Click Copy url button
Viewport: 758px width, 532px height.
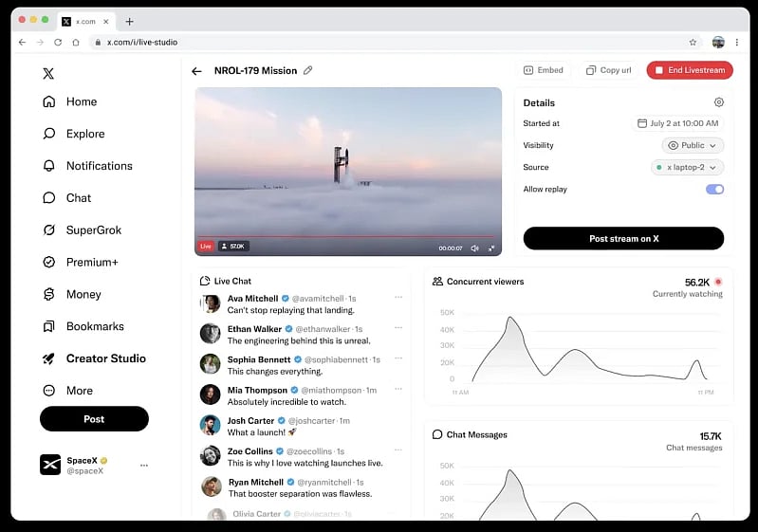609,70
